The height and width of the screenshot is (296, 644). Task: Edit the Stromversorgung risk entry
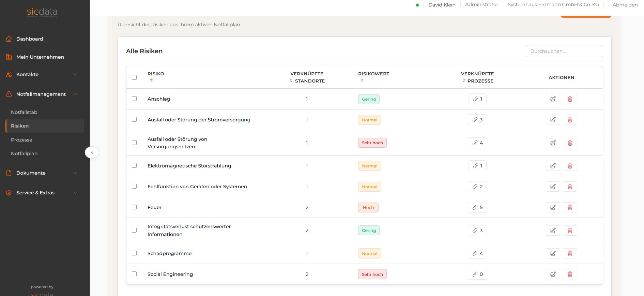(x=553, y=120)
